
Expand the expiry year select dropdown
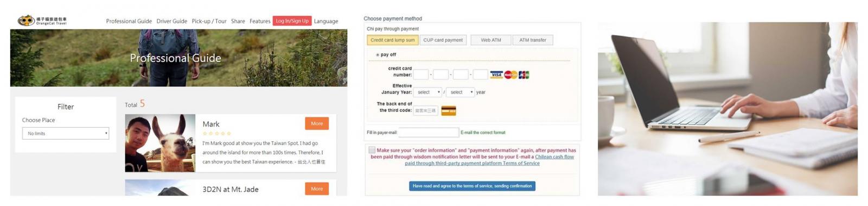tap(460, 92)
